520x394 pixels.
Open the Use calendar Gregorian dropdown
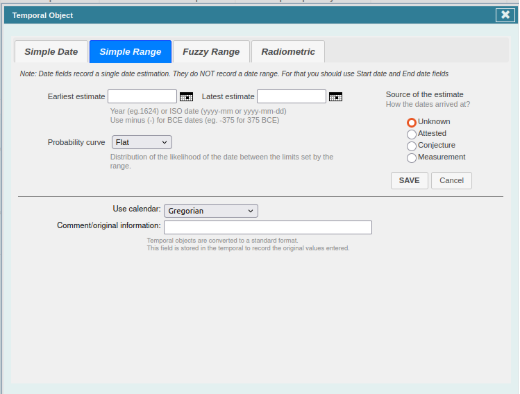point(211,211)
